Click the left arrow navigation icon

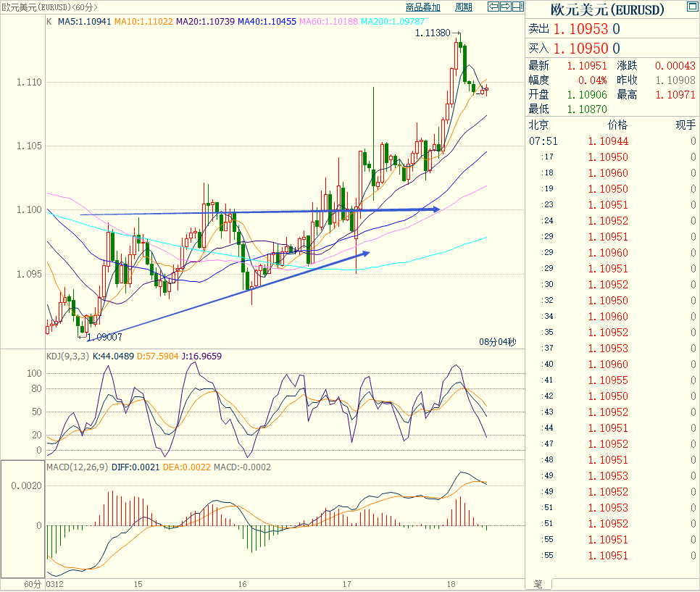pos(493,7)
